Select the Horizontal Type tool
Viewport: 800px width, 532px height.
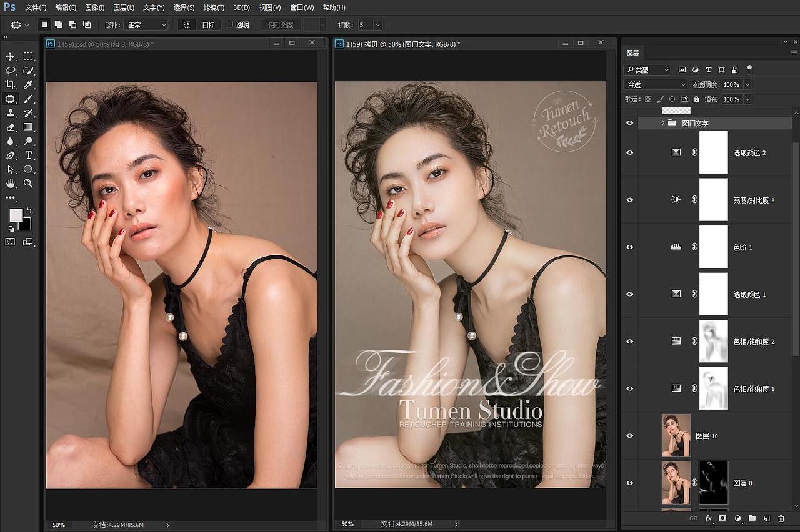coord(28,155)
